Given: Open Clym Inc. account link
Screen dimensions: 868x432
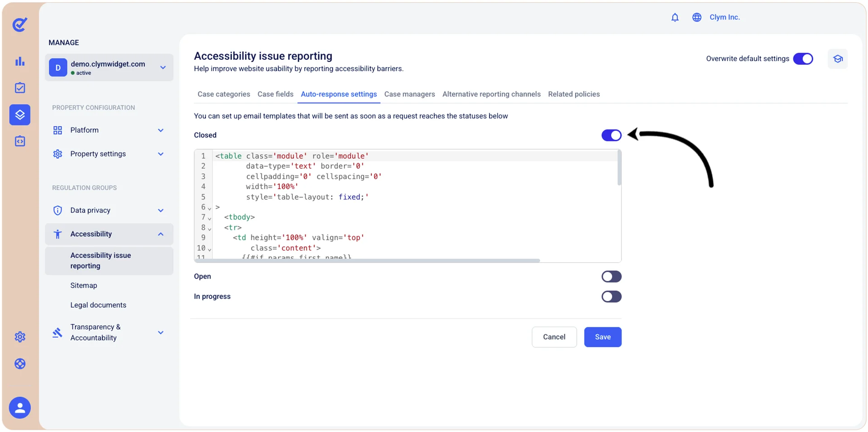Looking at the screenshot, I should [724, 17].
